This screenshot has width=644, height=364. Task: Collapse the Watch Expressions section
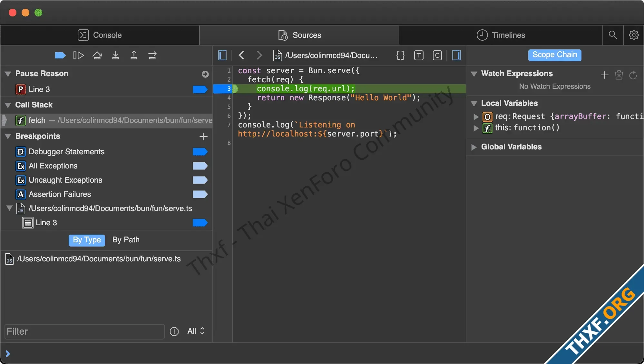[x=474, y=74]
